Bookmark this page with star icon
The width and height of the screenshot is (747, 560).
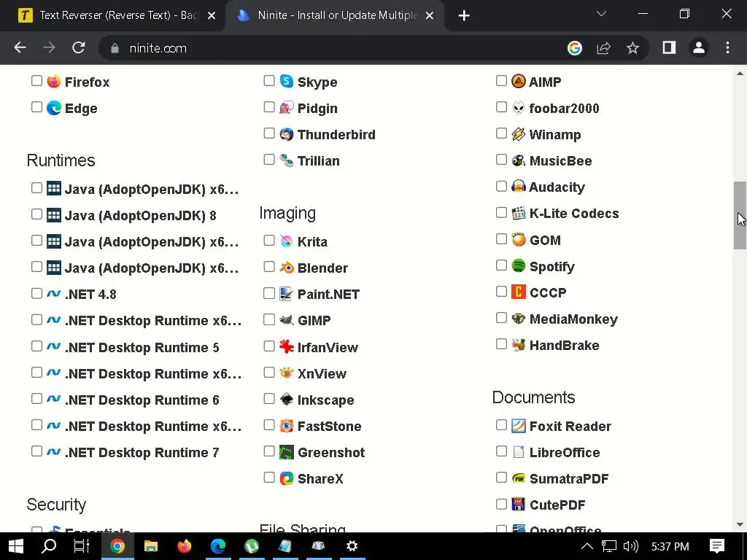[x=632, y=47]
